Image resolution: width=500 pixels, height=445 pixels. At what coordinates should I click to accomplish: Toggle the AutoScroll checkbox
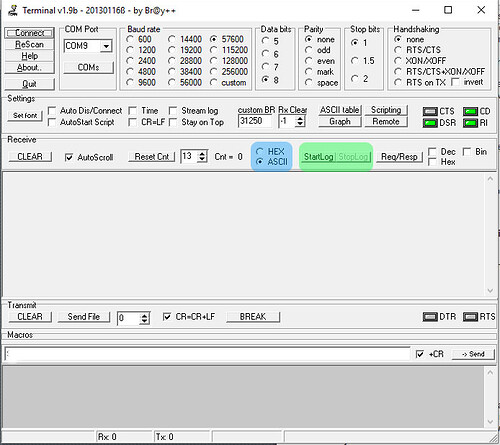[69, 157]
